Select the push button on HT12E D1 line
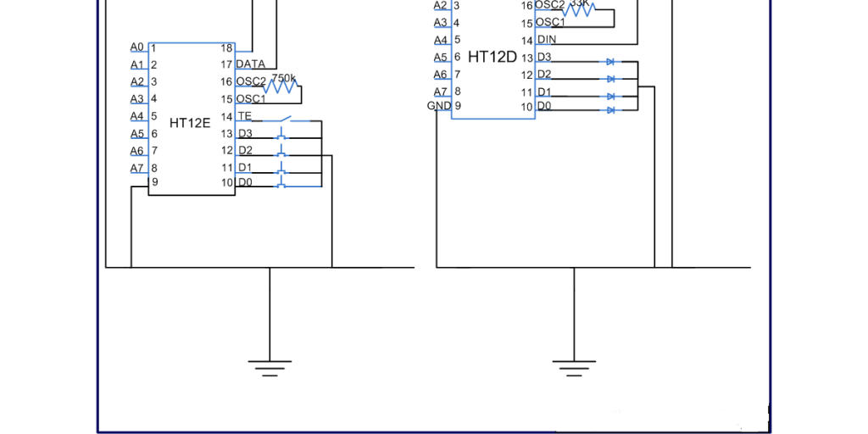868x434 pixels. (x=281, y=169)
